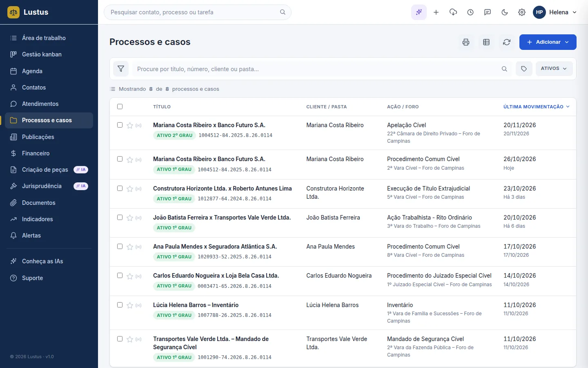This screenshot has width=588, height=368.
Task: Sort by Última Movimentação column
Action: [x=536, y=107]
